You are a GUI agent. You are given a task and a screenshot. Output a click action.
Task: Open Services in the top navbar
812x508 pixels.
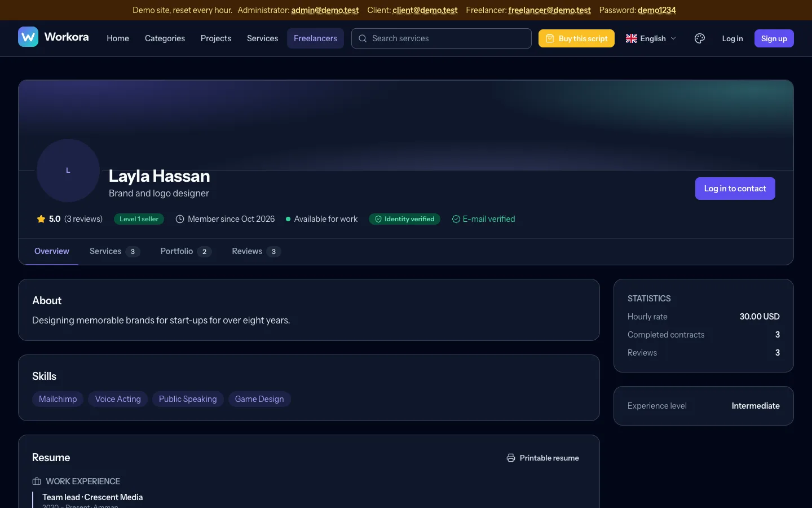tap(262, 38)
